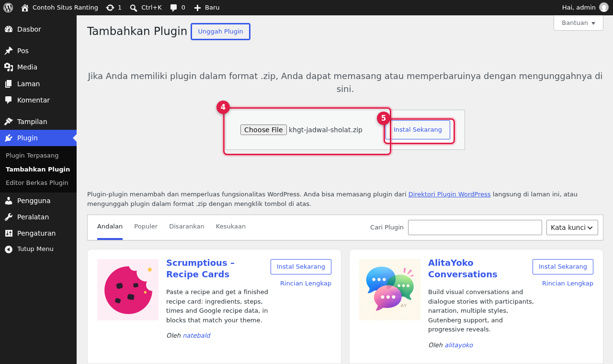The height and width of the screenshot is (364, 613).
Task: Open the Scrumptious – Recipe Cards title link
Action: coord(200,269)
